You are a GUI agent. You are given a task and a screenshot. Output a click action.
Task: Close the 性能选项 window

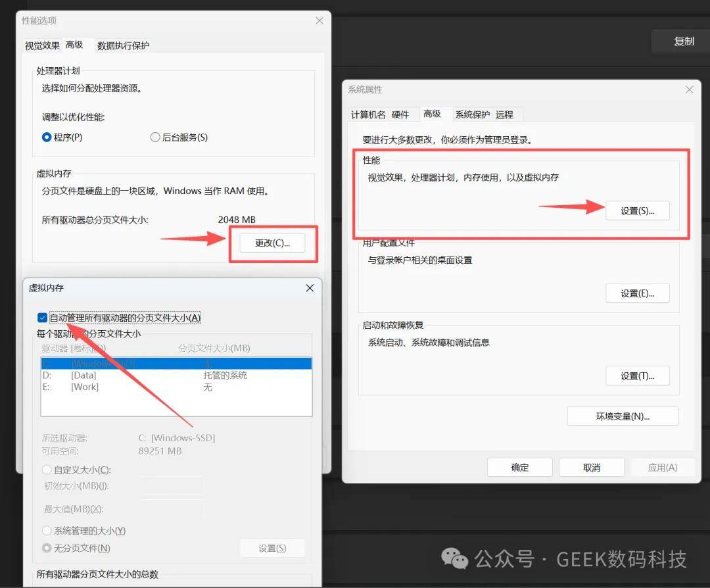(319, 20)
